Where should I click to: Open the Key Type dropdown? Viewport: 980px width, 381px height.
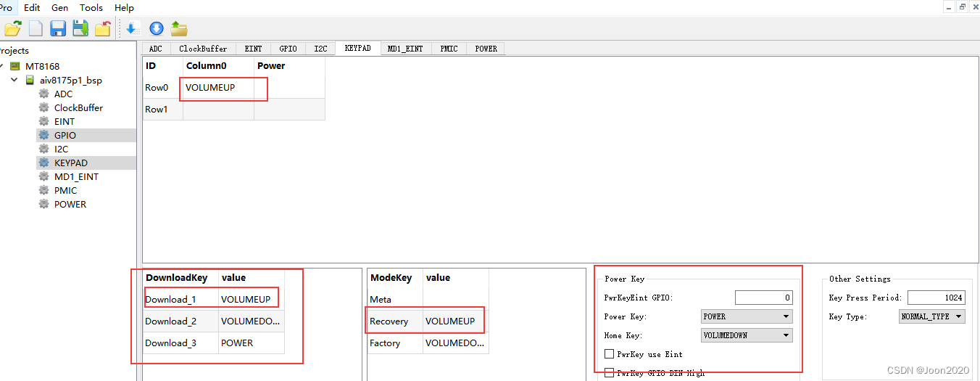point(932,316)
